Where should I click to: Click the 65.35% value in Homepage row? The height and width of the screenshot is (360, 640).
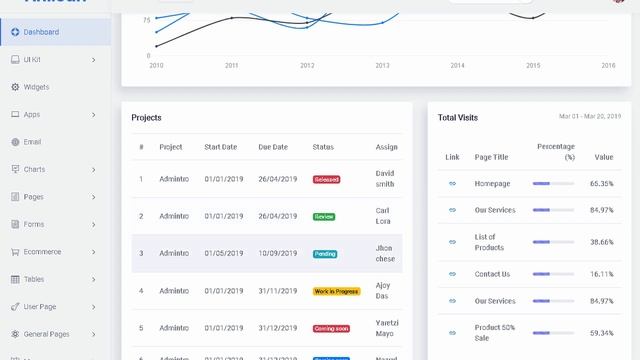pyautogui.click(x=602, y=184)
